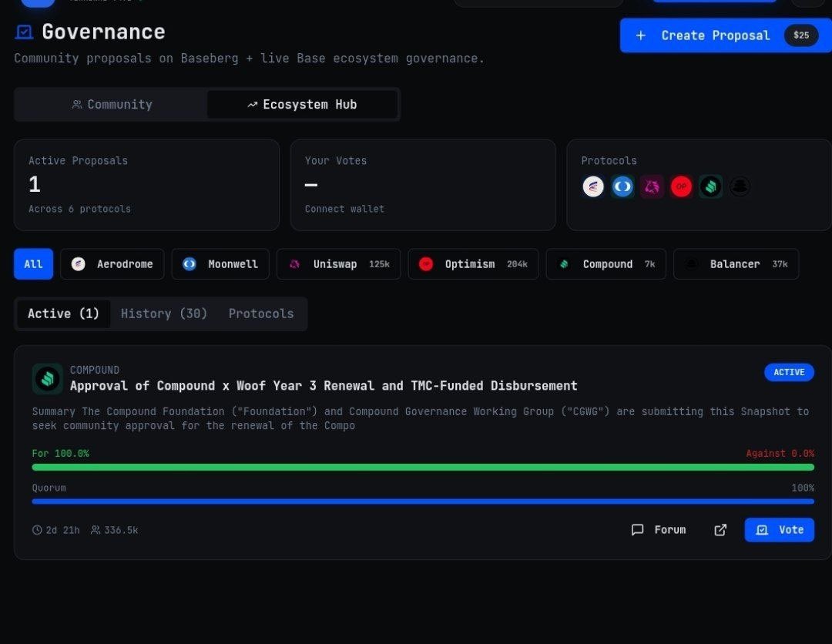Open the proposal in an external link icon
This screenshot has height=644, width=832.
coord(720,530)
